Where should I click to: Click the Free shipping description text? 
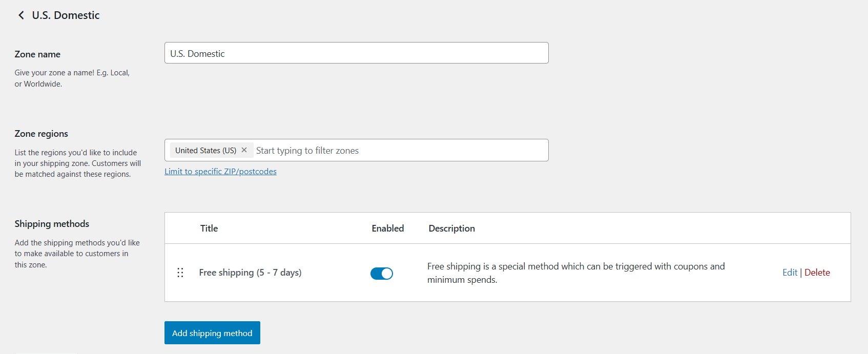click(x=575, y=273)
